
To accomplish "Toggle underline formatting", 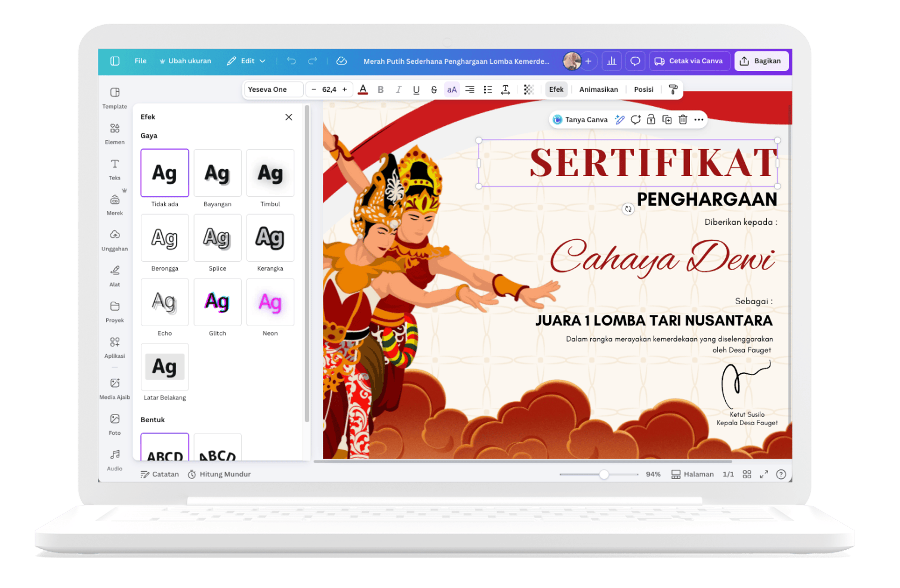I will pyautogui.click(x=416, y=89).
